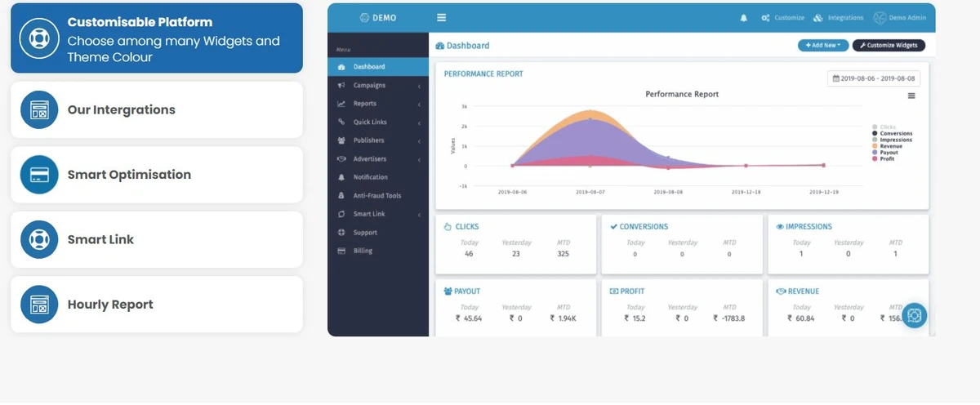980x405 pixels.
Task: Toggle the Profit series in the chart legend
Action: 884,158
